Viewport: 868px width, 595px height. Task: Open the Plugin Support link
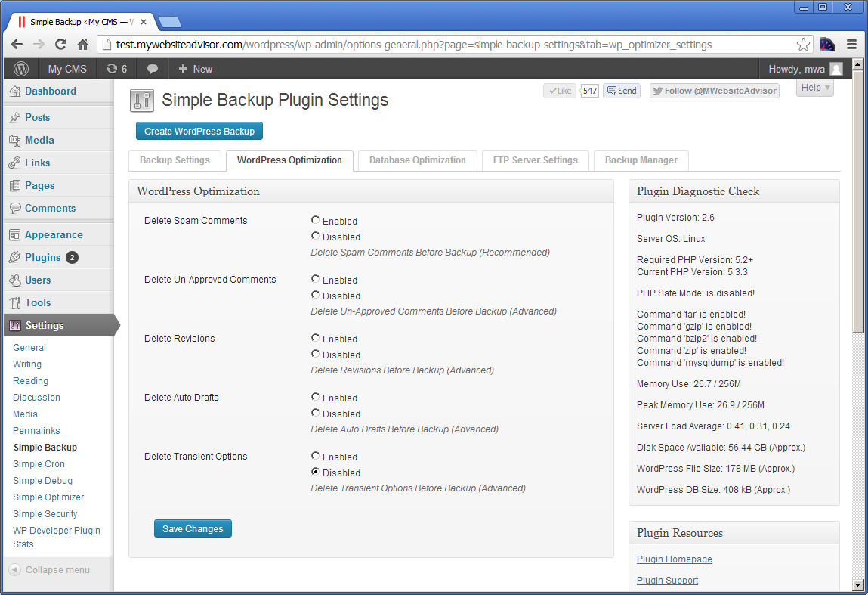tap(667, 581)
